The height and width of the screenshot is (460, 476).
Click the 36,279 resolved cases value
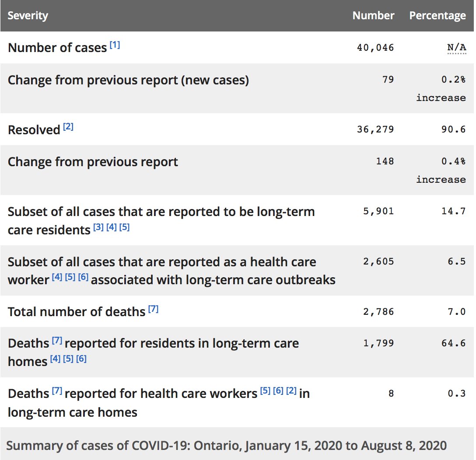375,129
